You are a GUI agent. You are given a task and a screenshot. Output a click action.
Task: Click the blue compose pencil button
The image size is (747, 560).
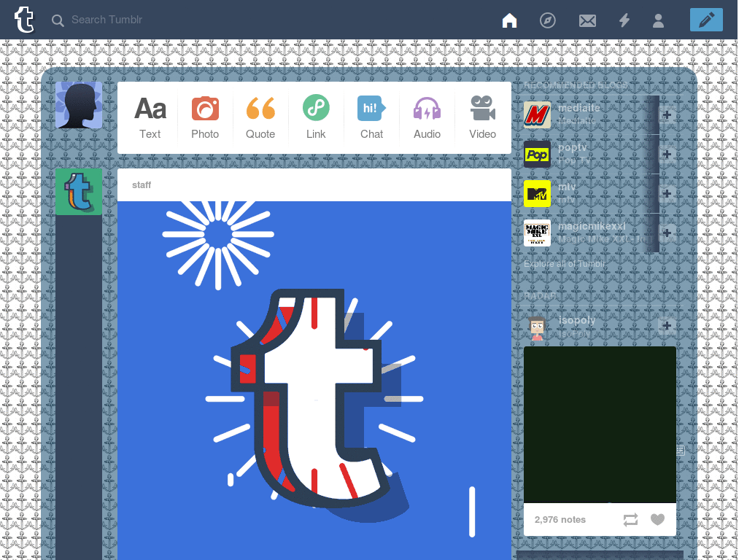[x=706, y=20]
